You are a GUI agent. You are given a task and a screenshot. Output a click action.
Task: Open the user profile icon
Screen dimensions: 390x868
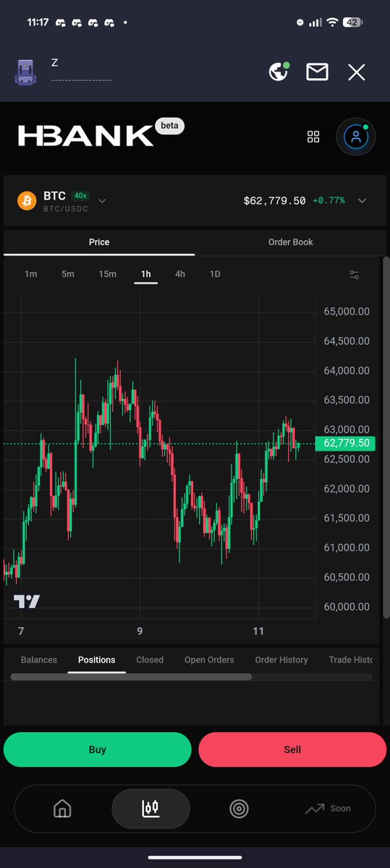point(355,136)
